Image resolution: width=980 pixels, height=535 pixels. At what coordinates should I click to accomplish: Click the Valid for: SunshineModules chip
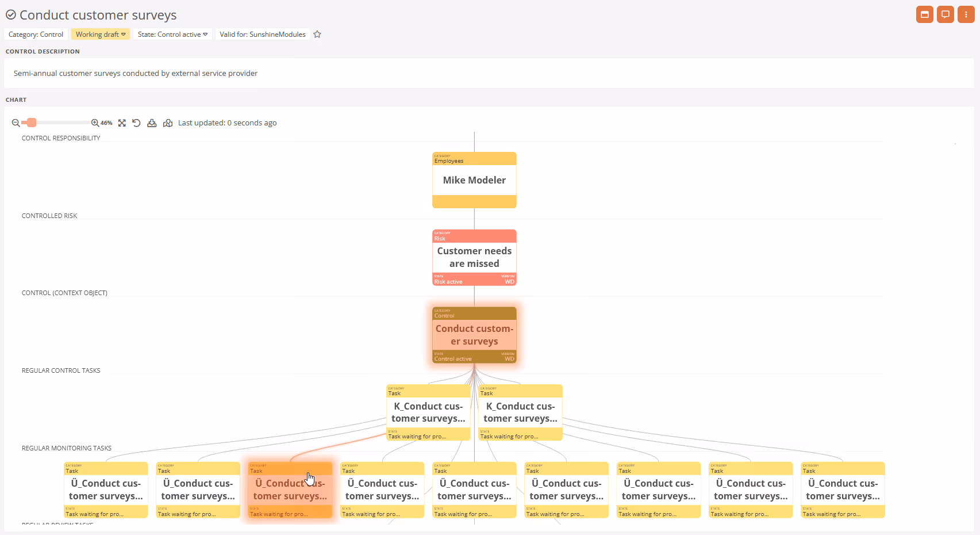pos(263,35)
